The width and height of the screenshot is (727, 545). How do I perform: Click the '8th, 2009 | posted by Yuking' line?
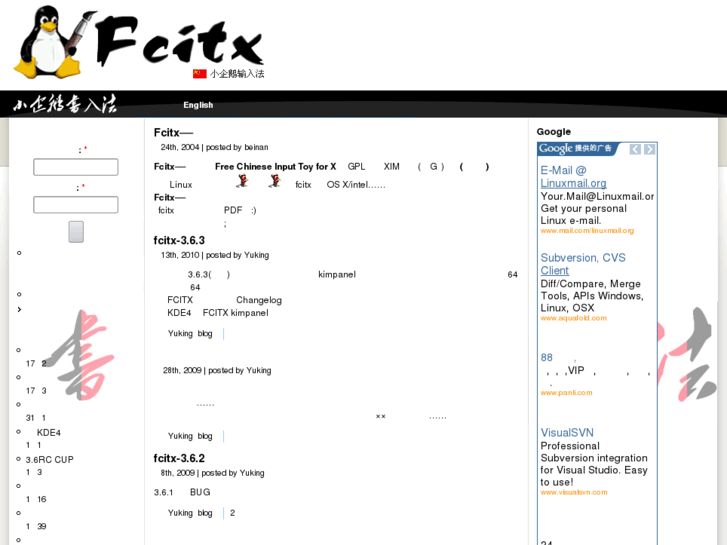coord(212,473)
